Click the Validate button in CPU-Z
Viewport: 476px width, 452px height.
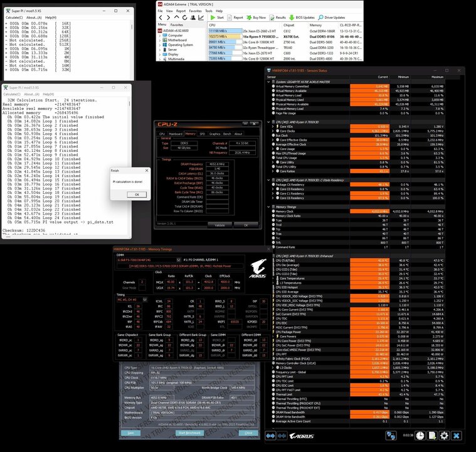coord(219,225)
